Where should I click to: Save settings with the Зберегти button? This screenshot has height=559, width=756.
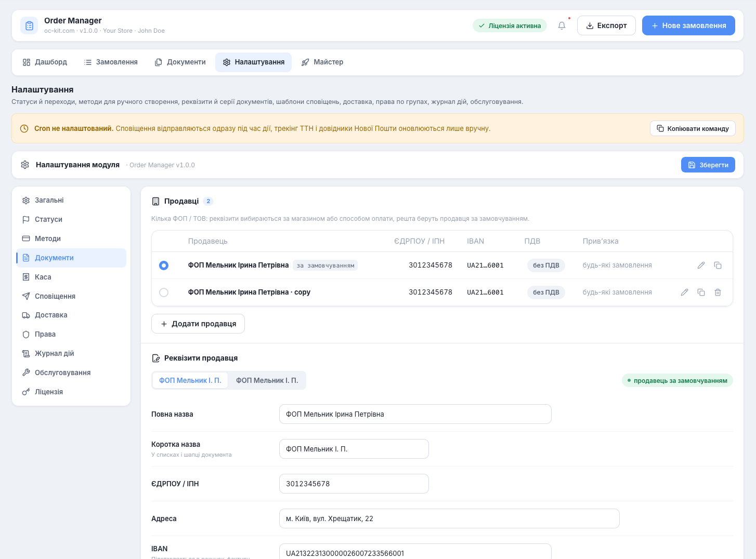708,165
